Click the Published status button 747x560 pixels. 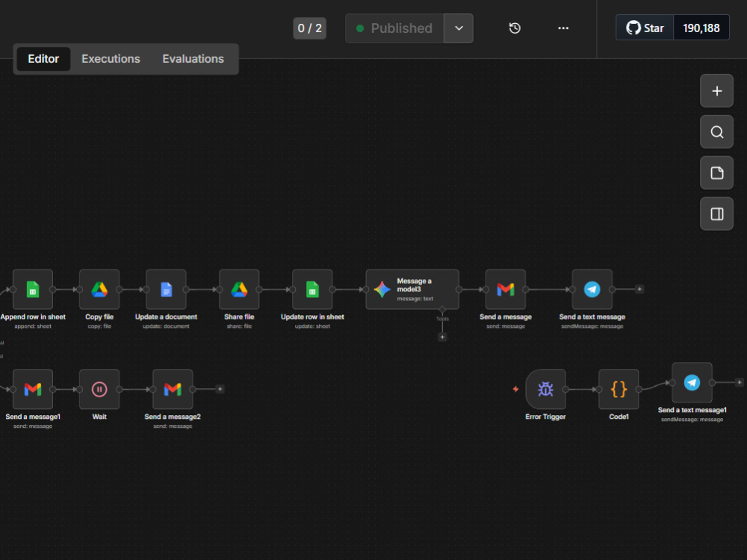point(394,28)
